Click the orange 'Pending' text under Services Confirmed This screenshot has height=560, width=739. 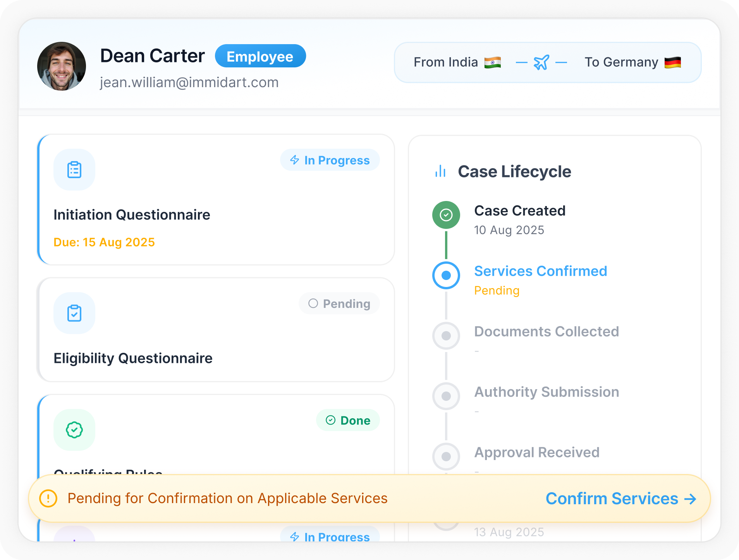[497, 291]
